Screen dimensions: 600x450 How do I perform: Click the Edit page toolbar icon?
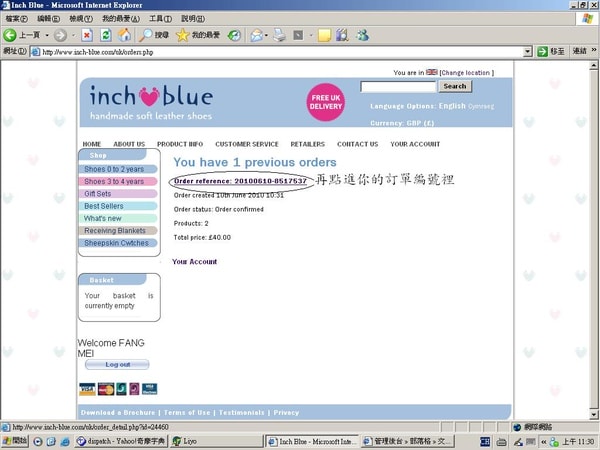click(298, 36)
